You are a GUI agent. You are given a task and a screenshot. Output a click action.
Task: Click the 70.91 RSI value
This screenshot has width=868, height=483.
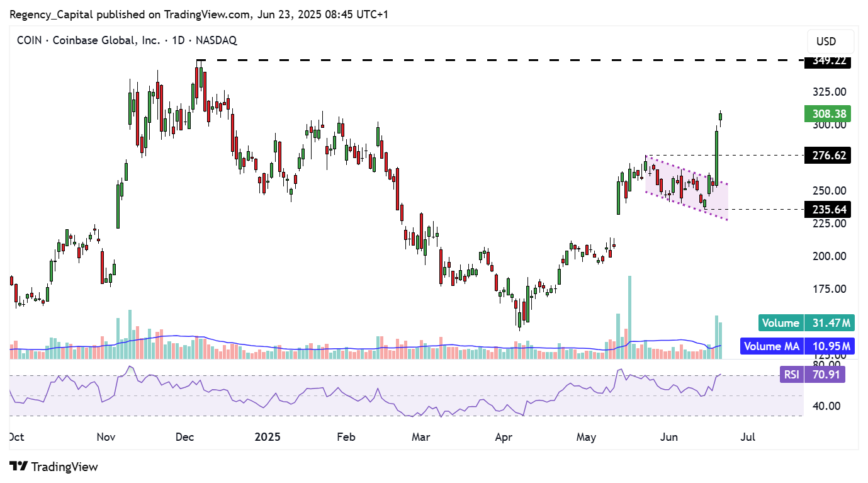click(825, 375)
